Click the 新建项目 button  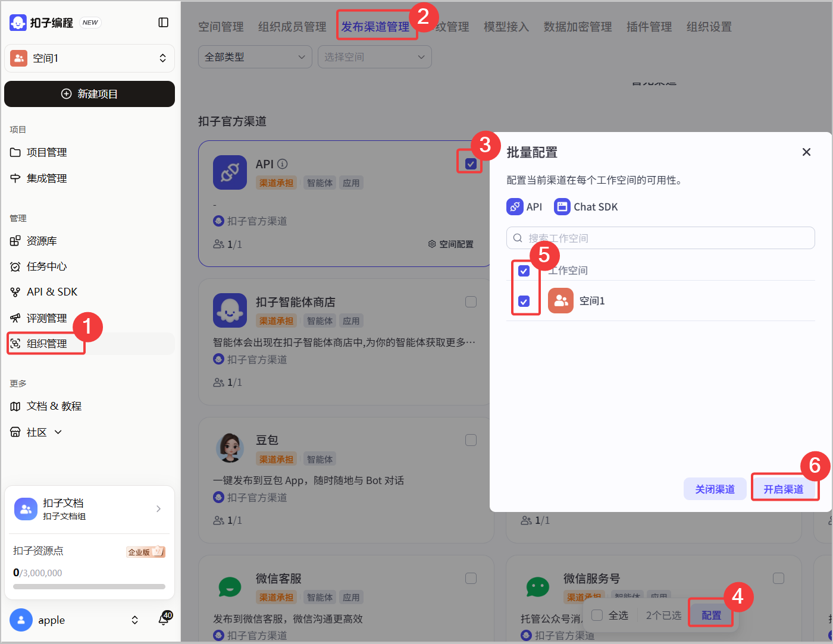click(x=89, y=94)
